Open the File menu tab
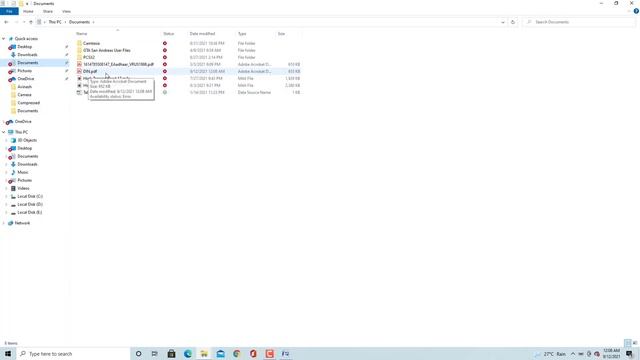The height and width of the screenshot is (360, 640). [9, 11]
